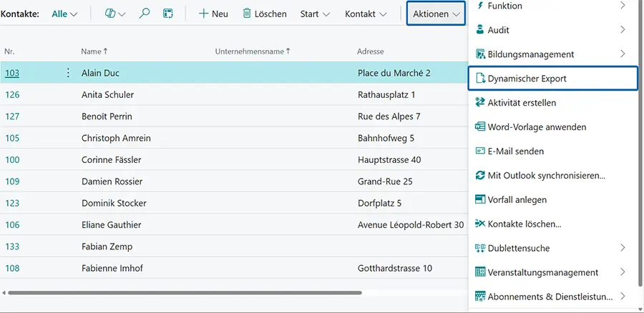Click the Nr. column header

(9, 51)
